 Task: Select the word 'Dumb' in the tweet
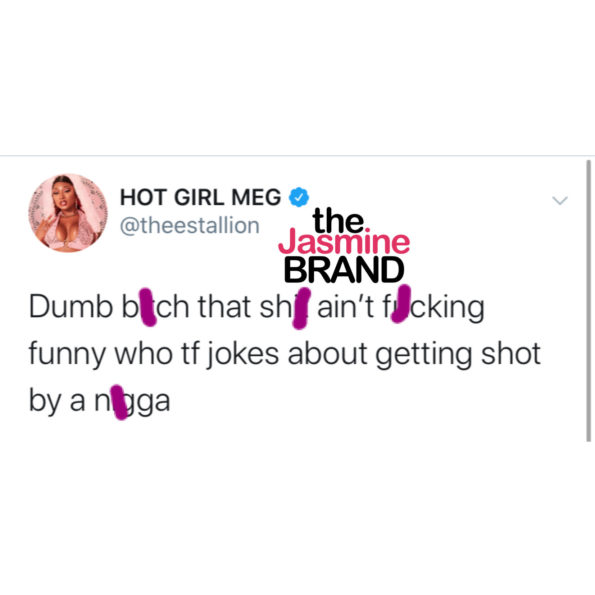pyautogui.click(x=71, y=307)
